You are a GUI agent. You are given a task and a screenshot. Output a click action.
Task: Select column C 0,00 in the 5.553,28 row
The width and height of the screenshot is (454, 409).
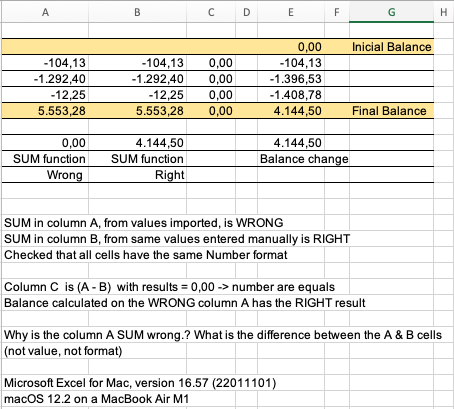211,111
